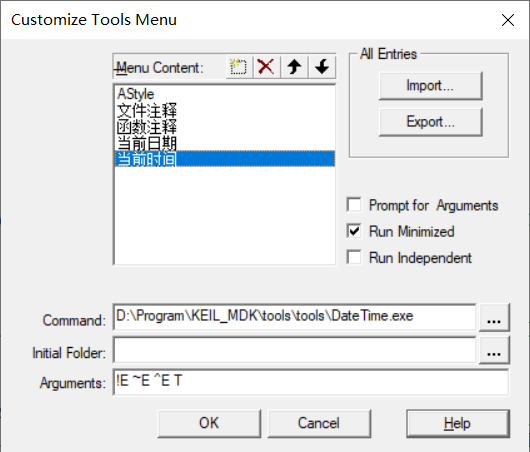This screenshot has height=452, width=530.
Task: Browse for the Initial Folder
Action: 494,350
